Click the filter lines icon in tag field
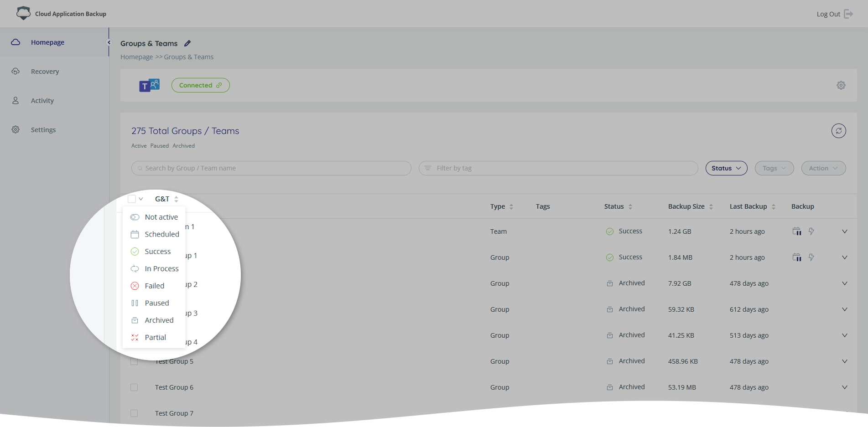This screenshot has height=427, width=868. pyautogui.click(x=428, y=168)
